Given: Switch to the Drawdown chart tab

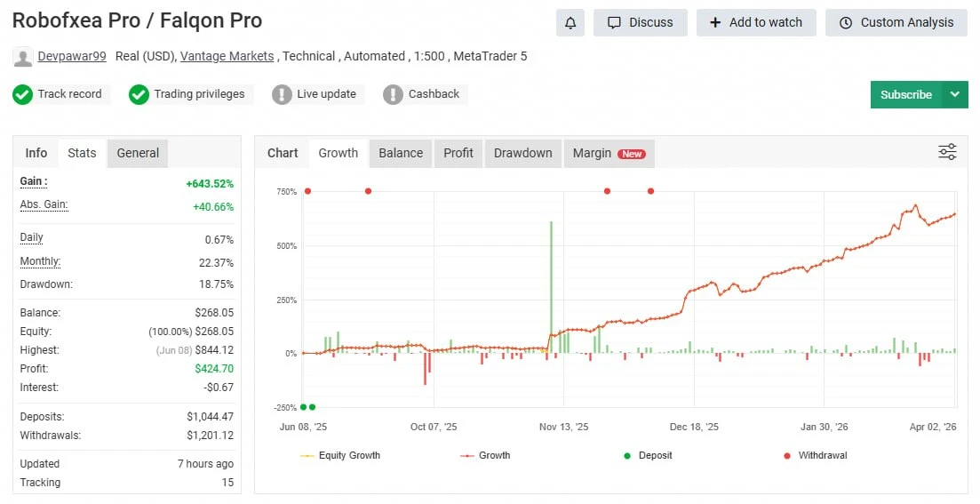Looking at the screenshot, I should tap(522, 153).
